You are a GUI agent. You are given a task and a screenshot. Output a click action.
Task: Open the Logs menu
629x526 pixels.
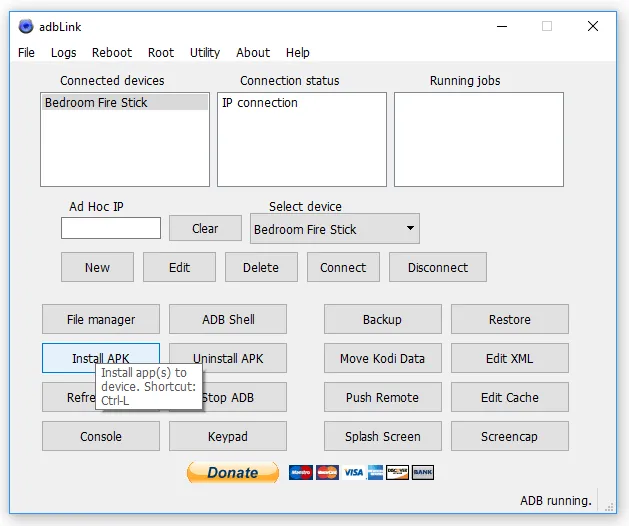tap(63, 53)
